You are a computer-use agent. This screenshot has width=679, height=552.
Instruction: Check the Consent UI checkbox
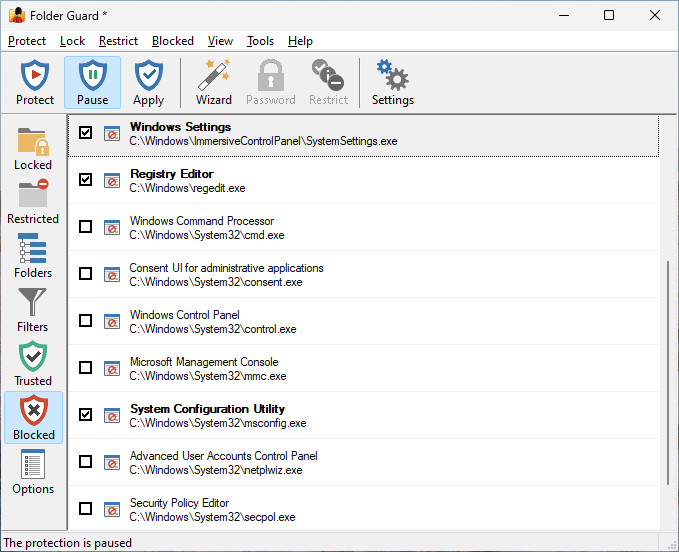click(85, 273)
